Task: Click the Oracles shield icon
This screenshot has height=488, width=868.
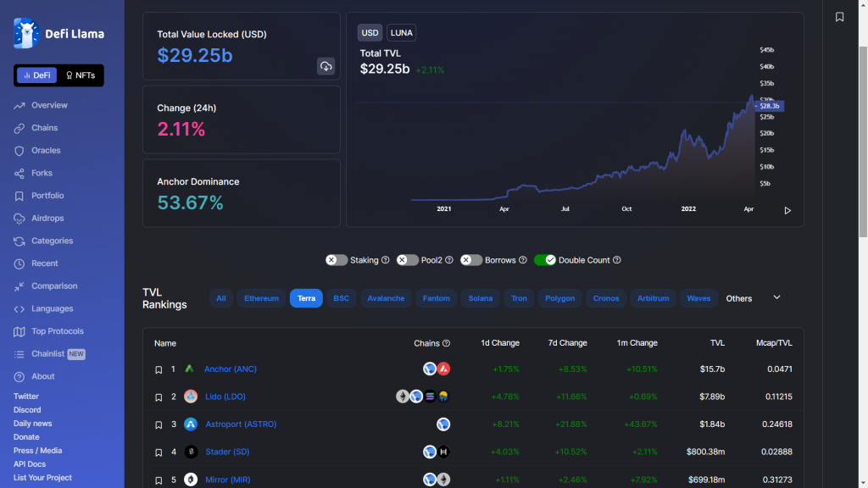Action: [19, 151]
